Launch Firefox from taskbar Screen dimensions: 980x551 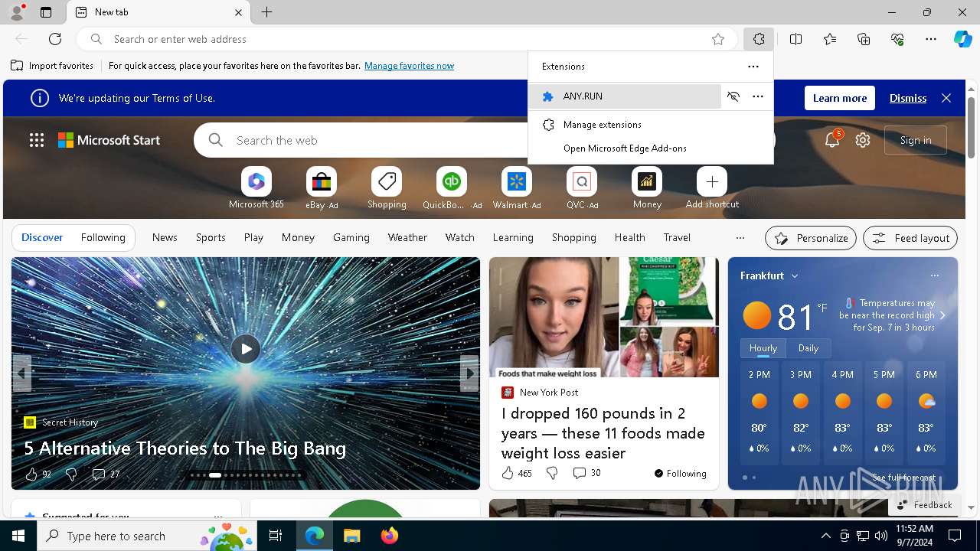click(x=390, y=536)
